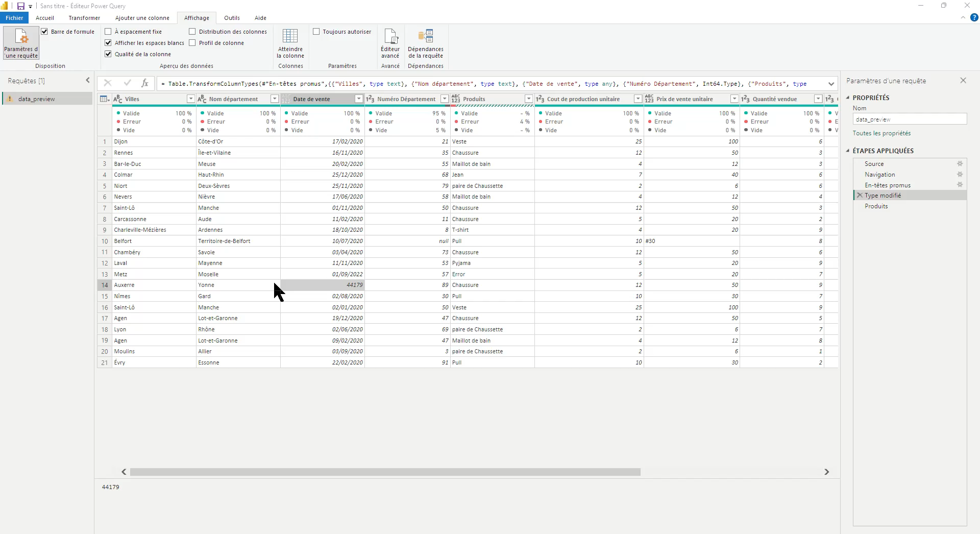The width and height of the screenshot is (980, 534).
Task: Click horizontal scrollbar thumb of data grid
Action: coord(385,472)
